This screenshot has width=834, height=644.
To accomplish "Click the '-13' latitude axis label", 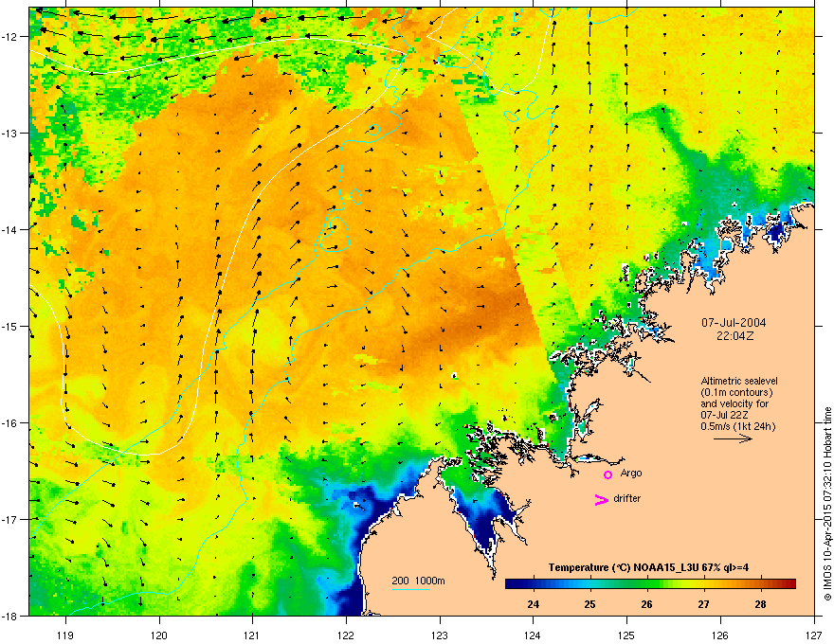I will click(9, 133).
